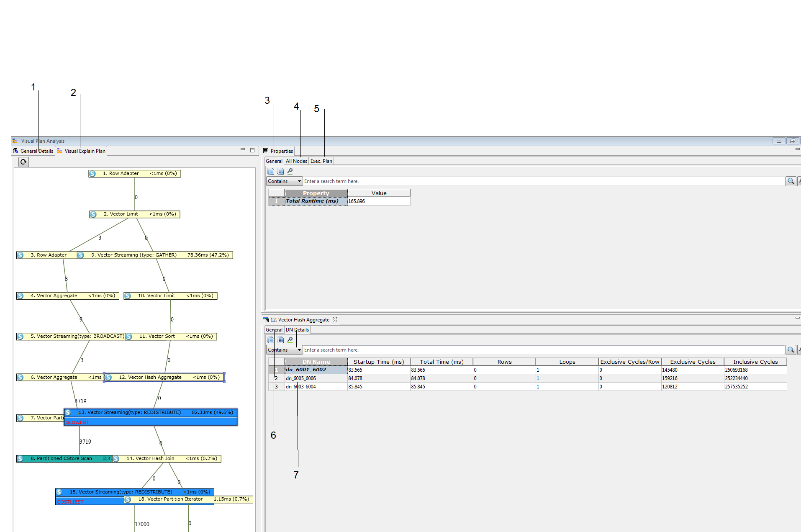Click the 165.896 value cell

click(379, 201)
